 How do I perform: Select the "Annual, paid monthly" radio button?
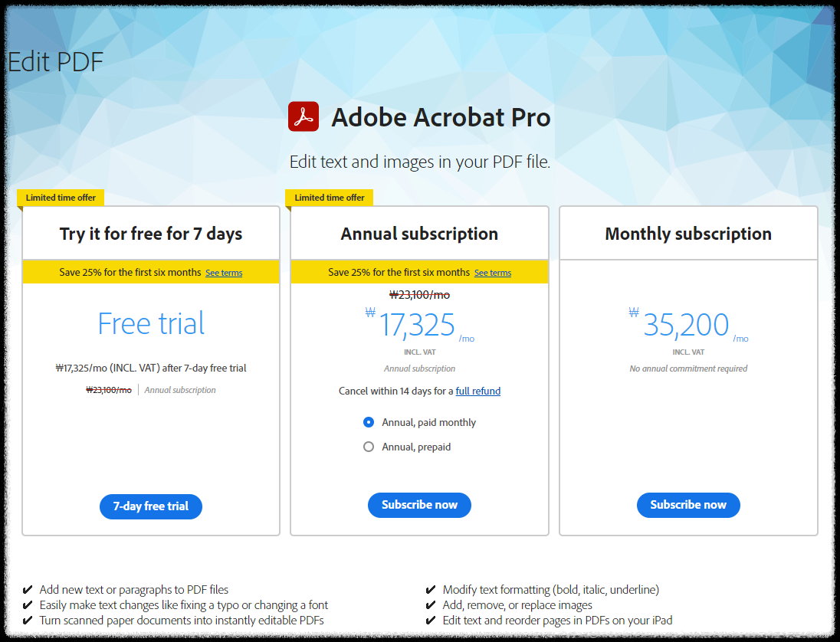coord(369,421)
